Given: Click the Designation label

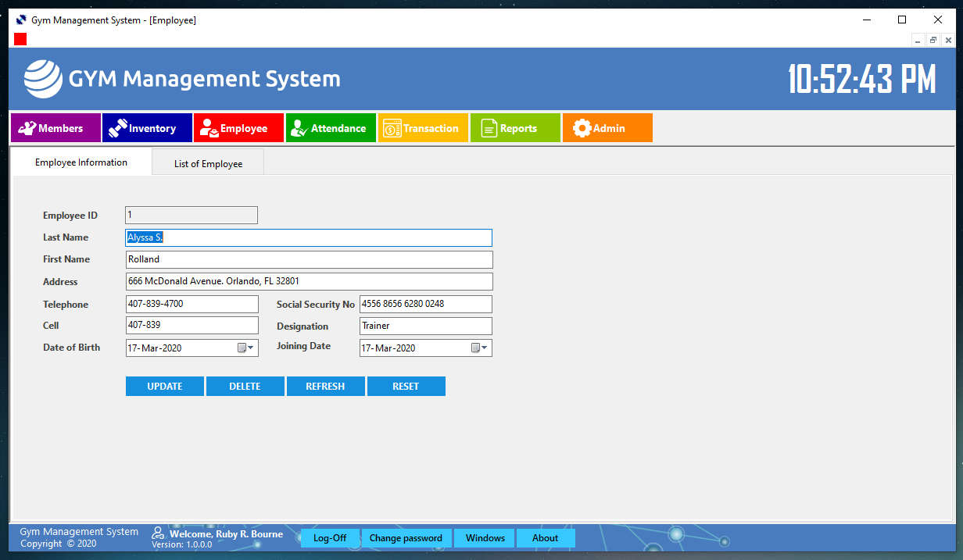Looking at the screenshot, I should [x=303, y=326].
